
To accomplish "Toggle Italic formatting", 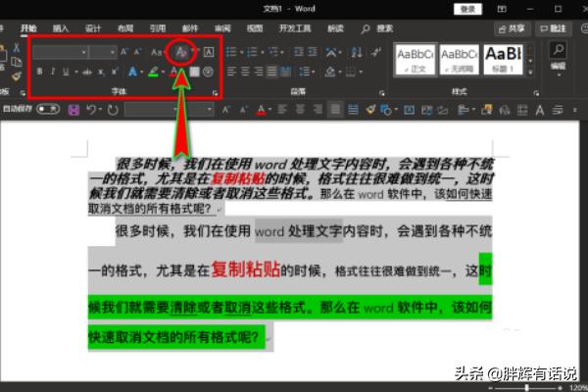I will pos(53,72).
